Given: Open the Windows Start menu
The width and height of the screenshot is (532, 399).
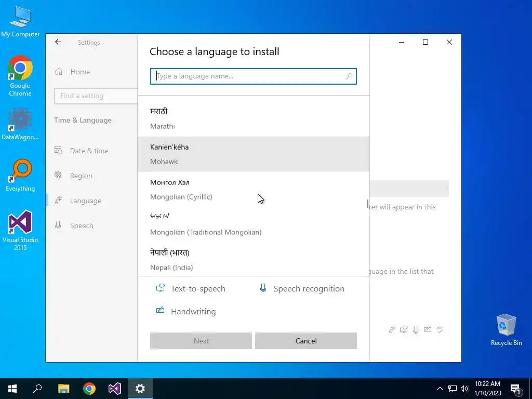Looking at the screenshot, I should coord(12,389).
